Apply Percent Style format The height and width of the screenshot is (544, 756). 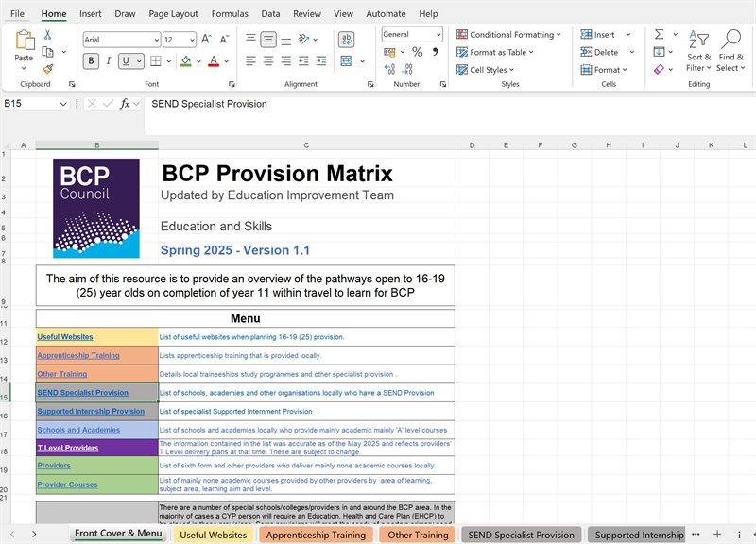coord(418,52)
